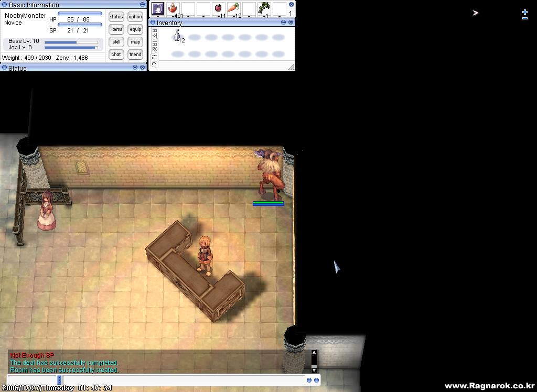Use the red potion in the hotbar
This screenshot has width=537, height=392.
point(174,8)
